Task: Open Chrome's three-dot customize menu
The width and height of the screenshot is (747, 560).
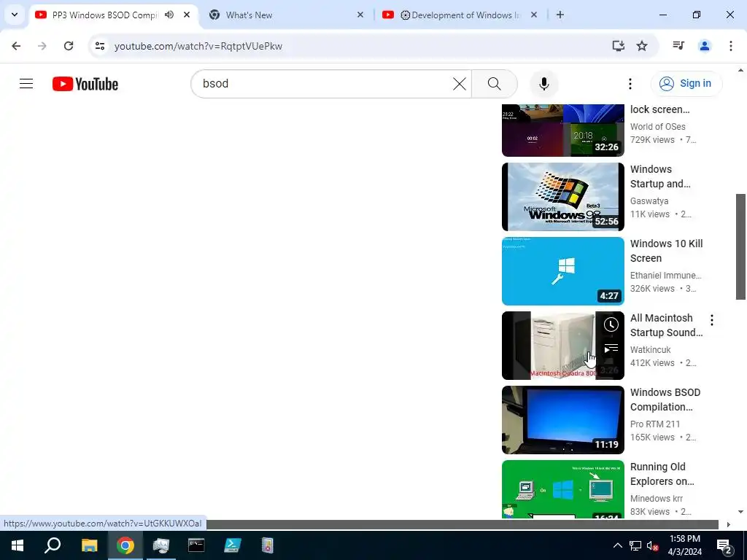Action: [730, 46]
